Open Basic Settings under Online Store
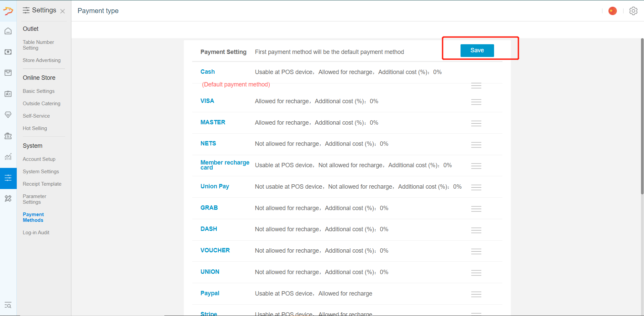Viewport: 644px width, 316px height. click(39, 91)
